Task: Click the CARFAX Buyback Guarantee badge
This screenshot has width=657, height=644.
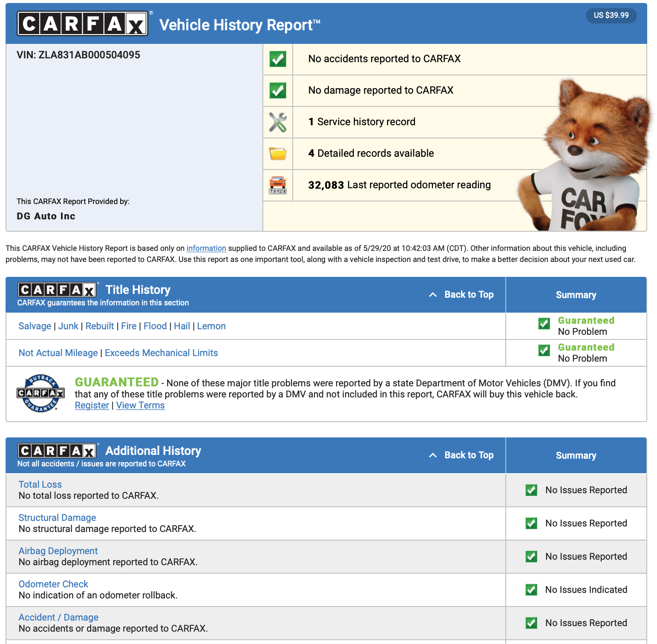Action: [x=40, y=393]
